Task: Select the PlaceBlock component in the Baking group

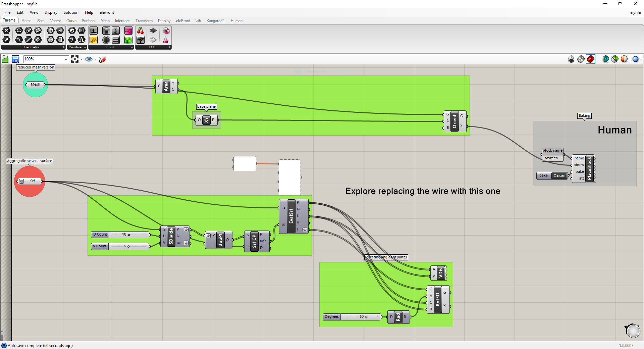Action: click(589, 168)
